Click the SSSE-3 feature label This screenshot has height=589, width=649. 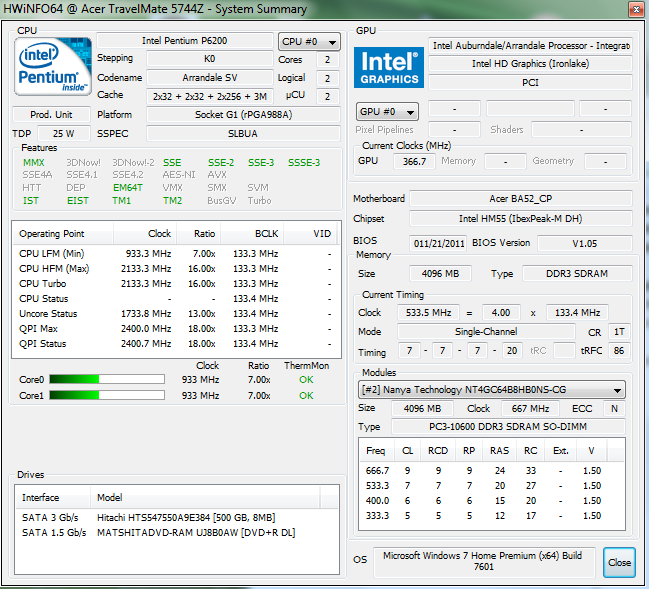304,163
